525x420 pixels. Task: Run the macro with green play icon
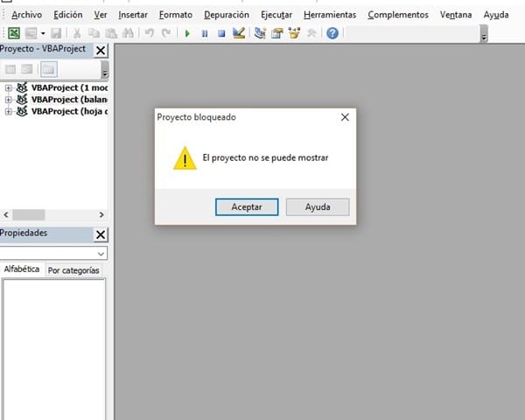[x=187, y=33]
